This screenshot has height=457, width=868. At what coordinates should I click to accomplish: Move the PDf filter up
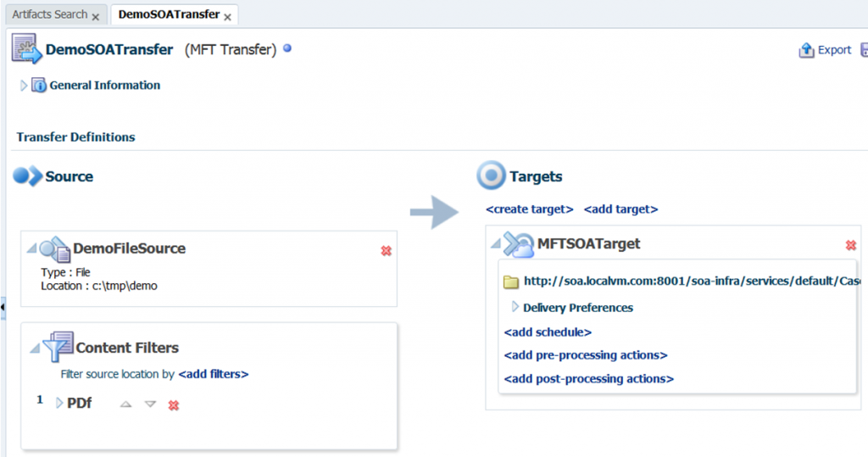click(x=126, y=404)
